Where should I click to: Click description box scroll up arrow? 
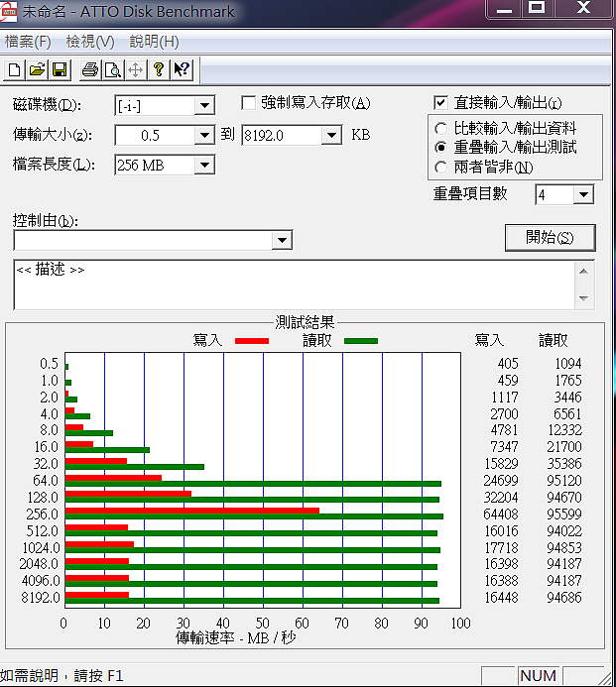[x=583, y=272]
